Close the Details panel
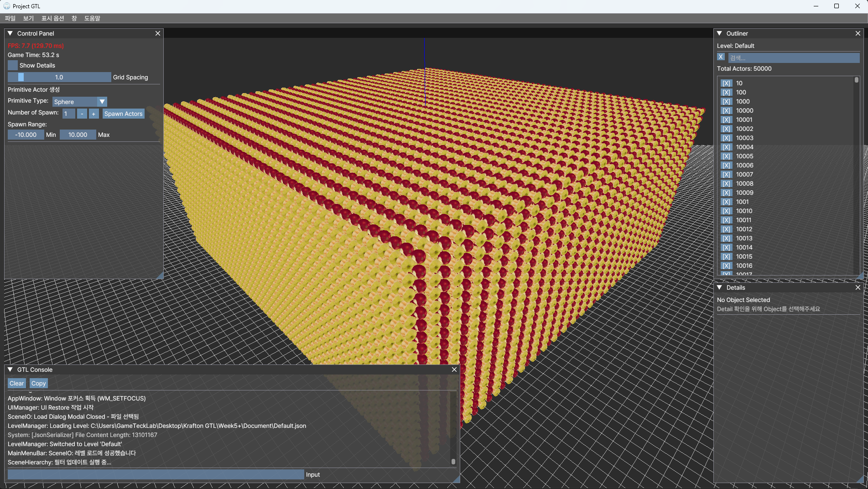 pyautogui.click(x=858, y=287)
